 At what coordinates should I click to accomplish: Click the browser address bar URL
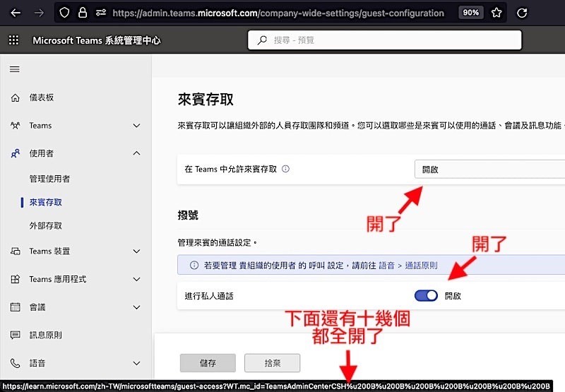click(x=278, y=13)
